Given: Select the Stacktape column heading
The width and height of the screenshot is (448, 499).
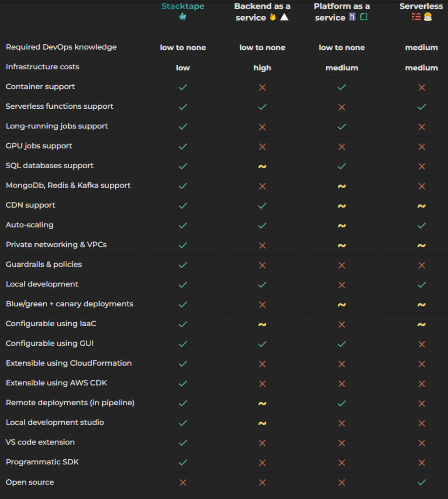Looking at the screenshot, I should (x=183, y=6).
